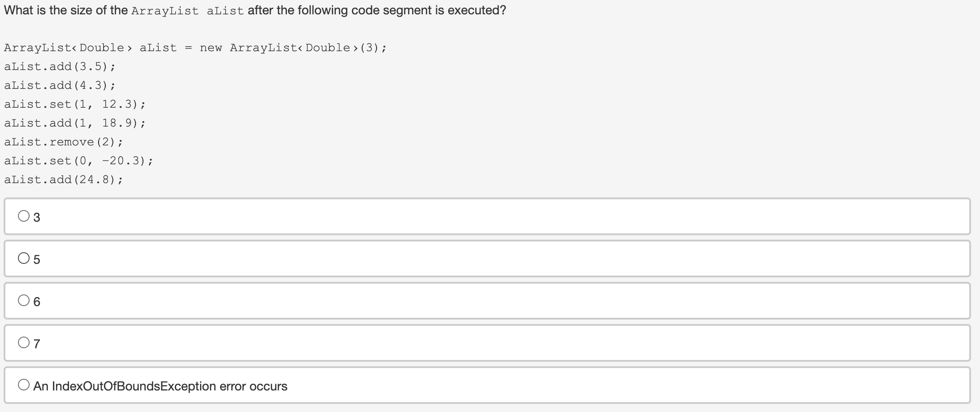The width and height of the screenshot is (980, 412).
Task: Click the IndexOutOfBoundsException answer option
Action: click(160, 386)
